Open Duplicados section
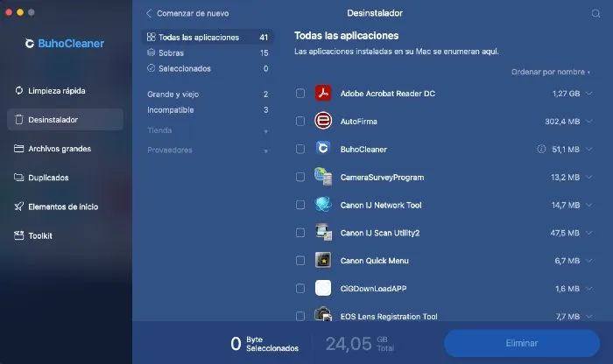The image size is (613, 364). coord(65,178)
